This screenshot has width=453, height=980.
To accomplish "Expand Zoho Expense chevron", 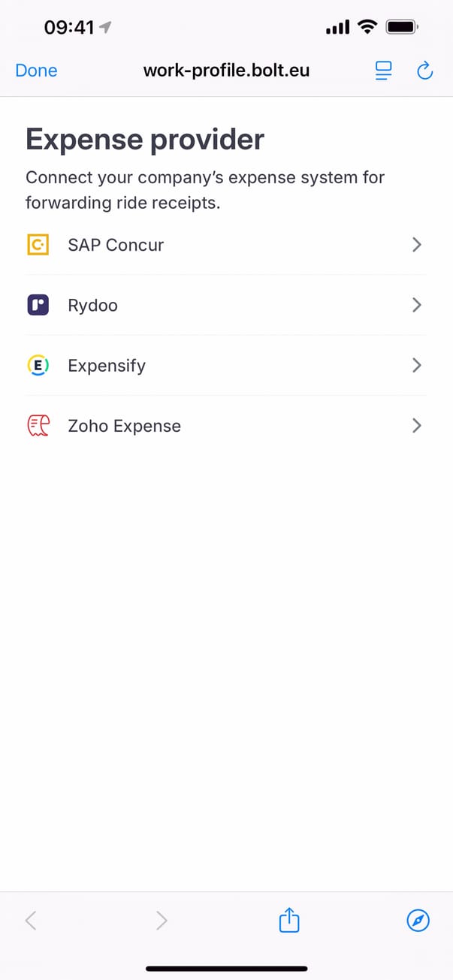I will 417,426.
